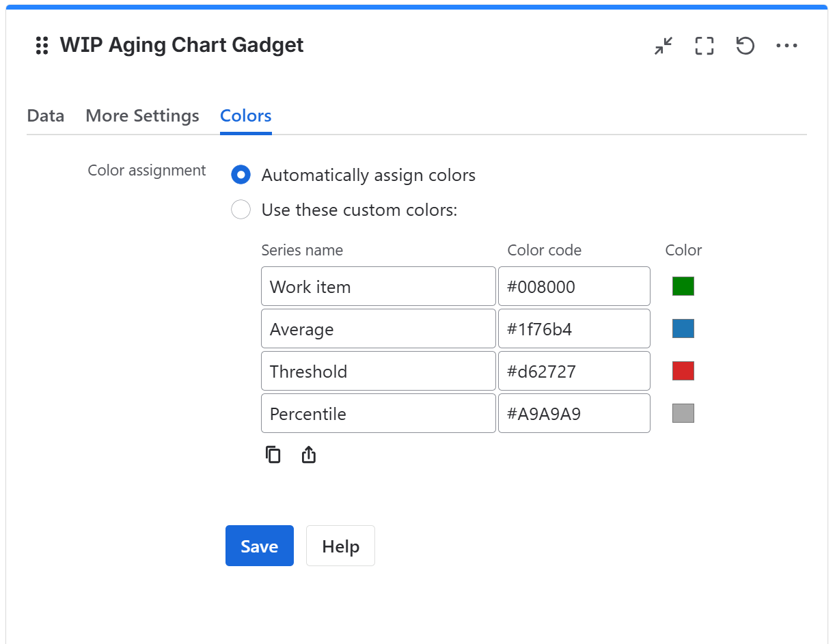Switch to the Data tab
Viewport: 835px width, 644px height.
(45, 116)
